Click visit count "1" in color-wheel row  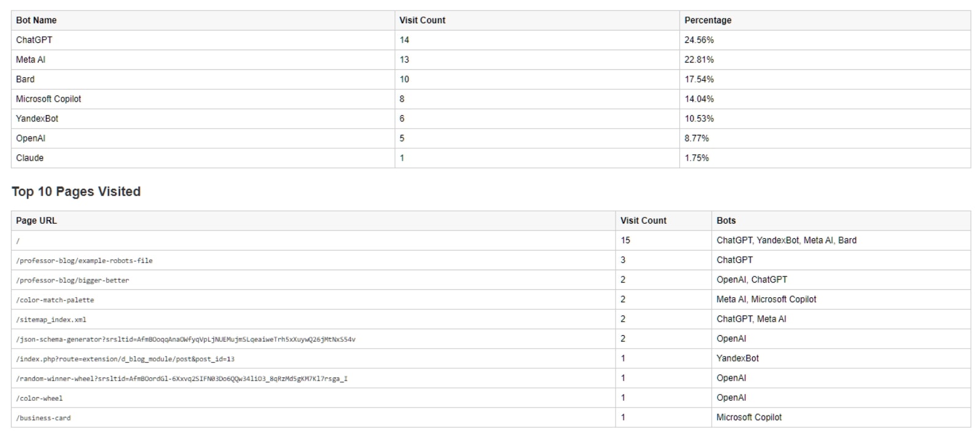tap(623, 397)
